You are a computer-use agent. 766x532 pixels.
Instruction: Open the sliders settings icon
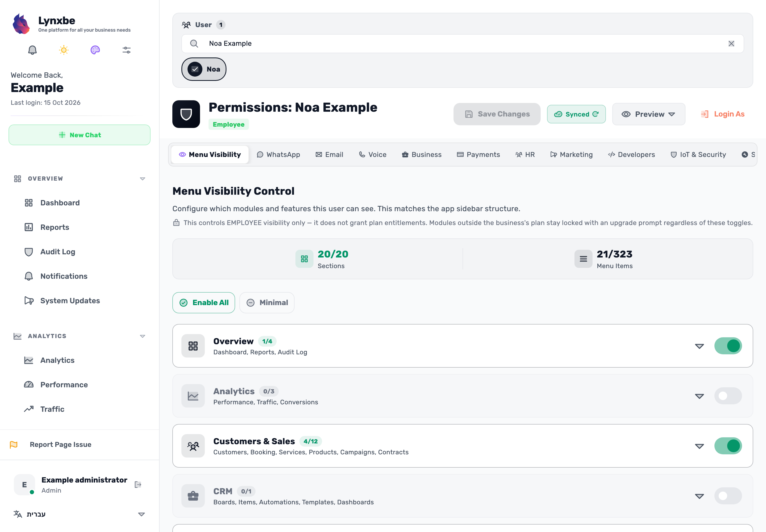pos(127,50)
